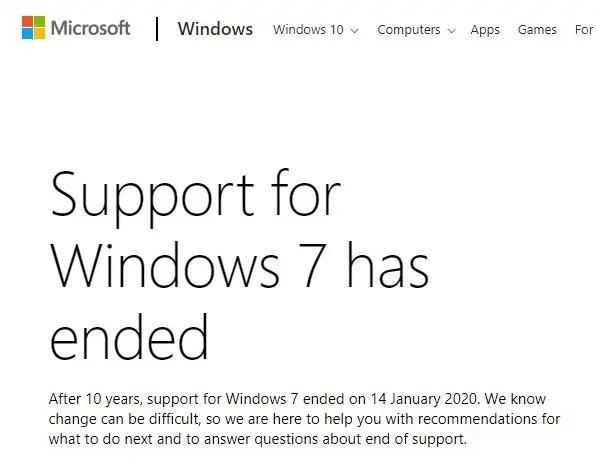Click the blue square of the Microsoft logo

pos(27,33)
